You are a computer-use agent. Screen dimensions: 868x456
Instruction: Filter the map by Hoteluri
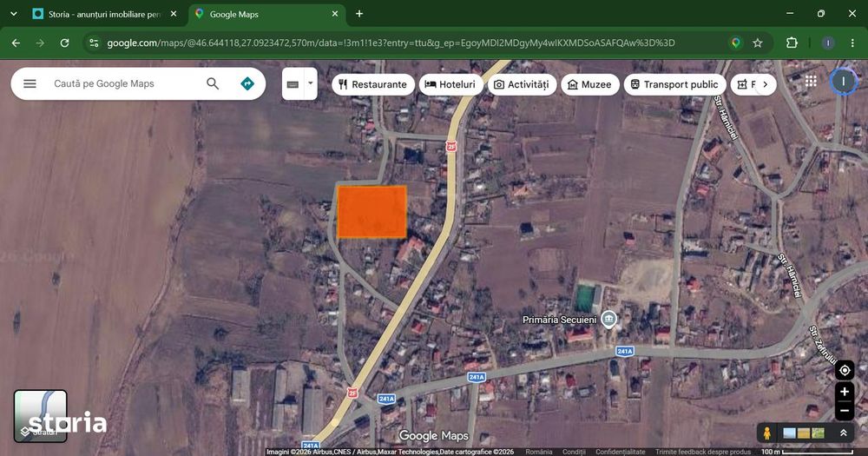pos(450,84)
